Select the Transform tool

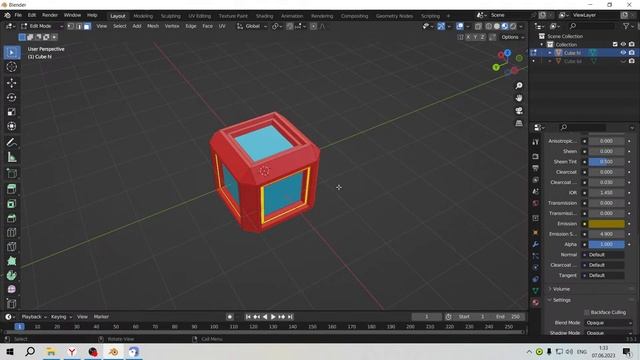[11, 126]
